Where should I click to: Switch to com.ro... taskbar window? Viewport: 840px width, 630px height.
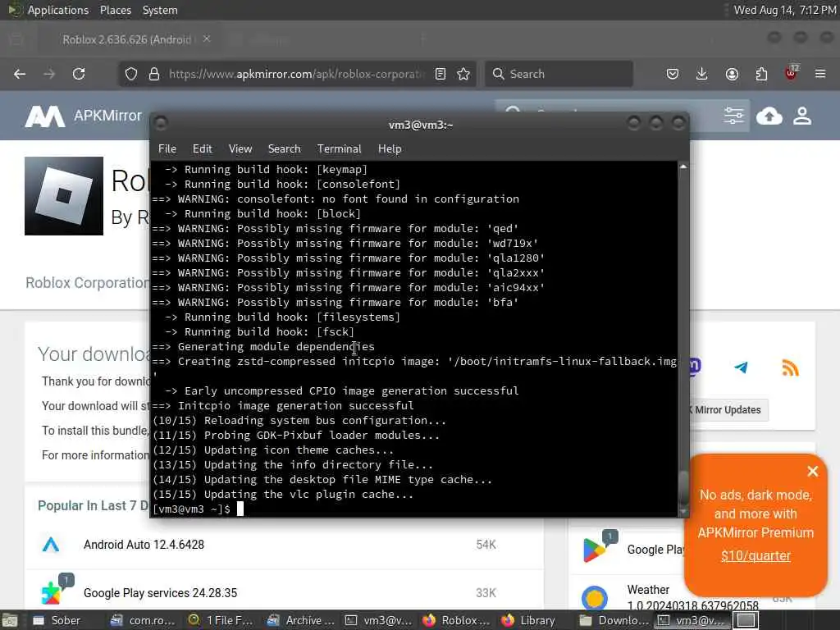(x=143, y=620)
